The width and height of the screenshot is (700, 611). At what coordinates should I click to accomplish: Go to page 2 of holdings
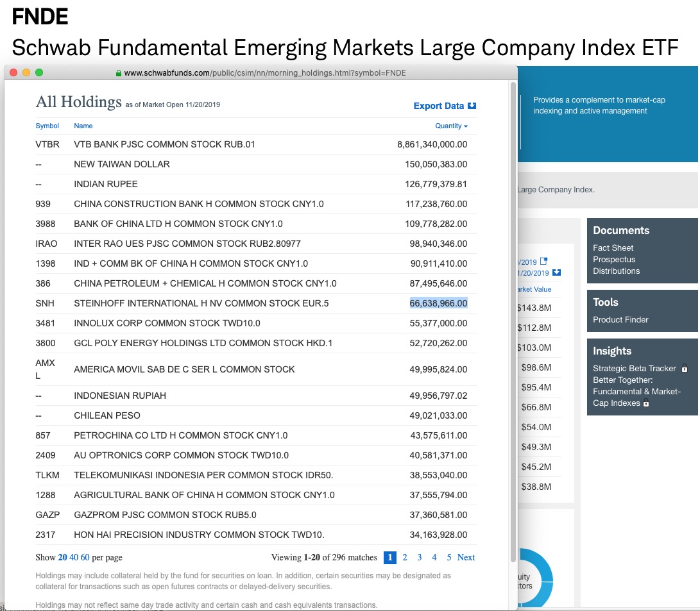click(x=404, y=557)
